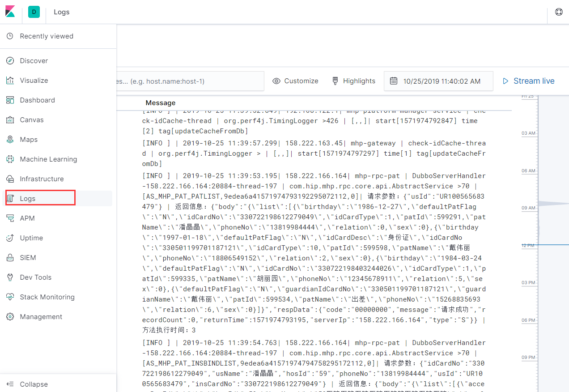The image size is (569, 392).
Task: Click the APM icon
Action: coord(10,218)
